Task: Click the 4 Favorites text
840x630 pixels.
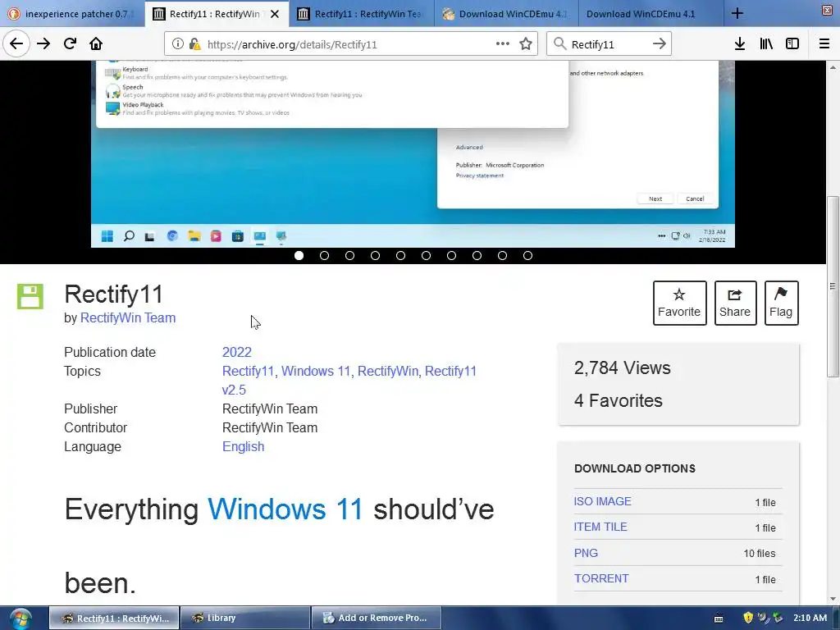Action: pyautogui.click(x=619, y=400)
